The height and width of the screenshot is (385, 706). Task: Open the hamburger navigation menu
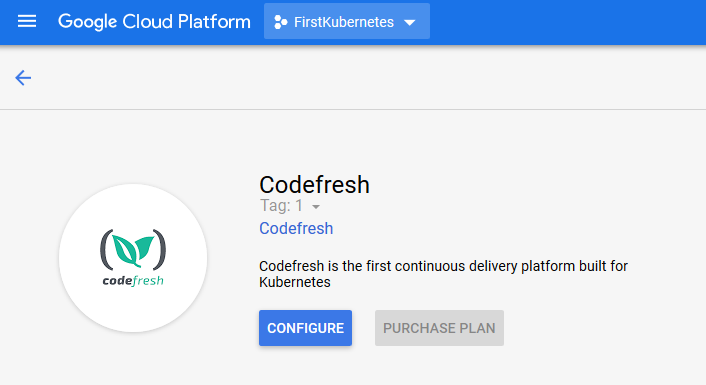point(27,21)
